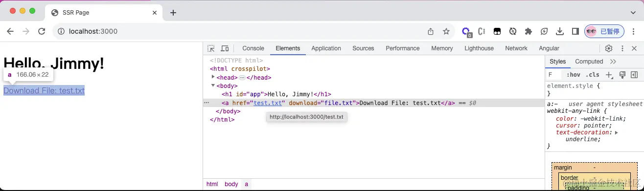Image resolution: width=644 pixels, height=191 pixels.
Task: Select the closing </body> tag line
Action: point(228,111)
